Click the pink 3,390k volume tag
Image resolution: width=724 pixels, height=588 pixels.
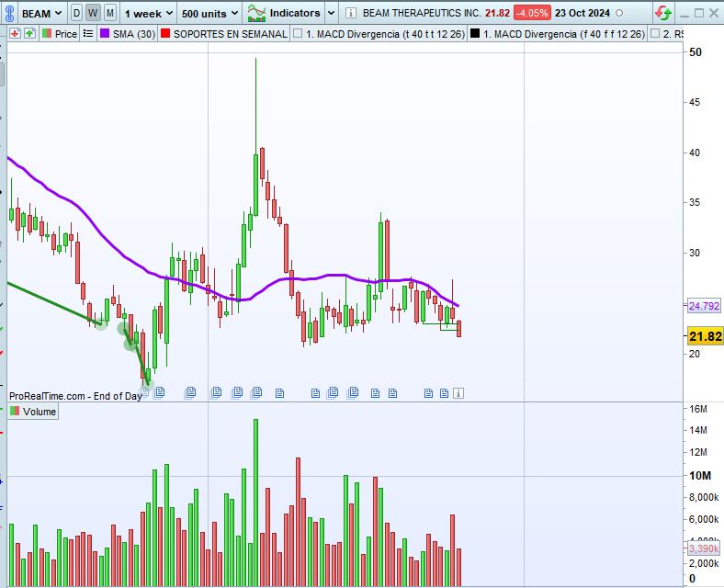704,548
